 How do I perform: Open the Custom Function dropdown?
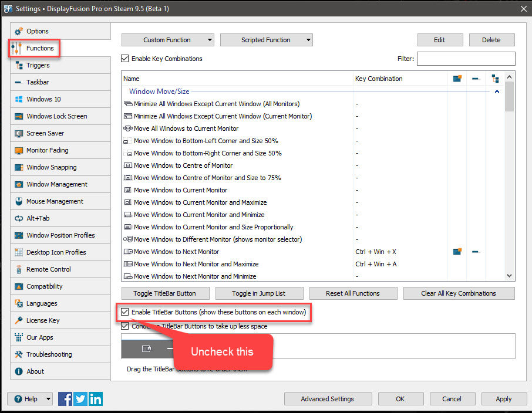(x=167, y=40)
